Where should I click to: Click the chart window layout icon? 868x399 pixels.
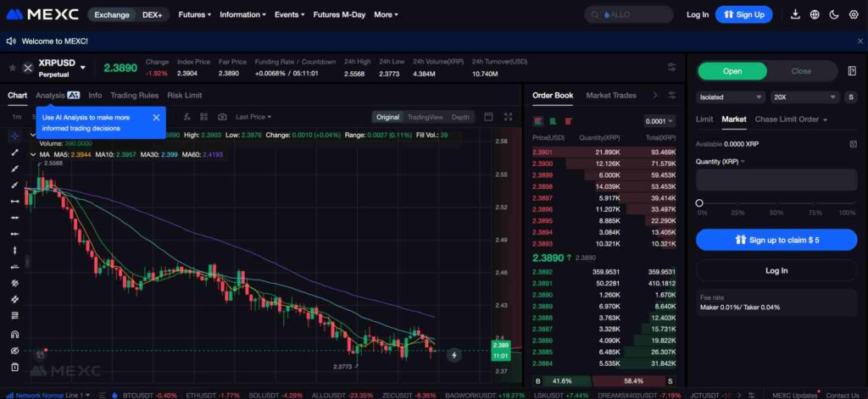coord(488,117)
